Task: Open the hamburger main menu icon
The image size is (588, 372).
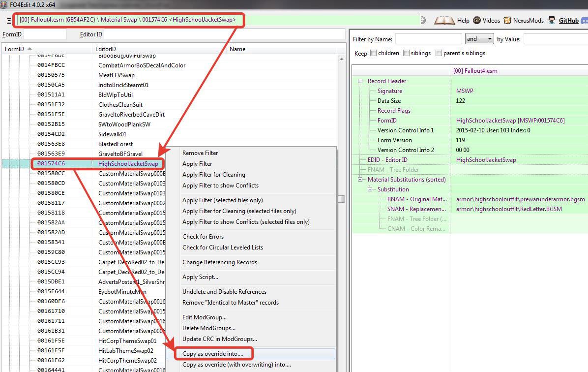Action: pyautogui.click(x=9, y=21)
